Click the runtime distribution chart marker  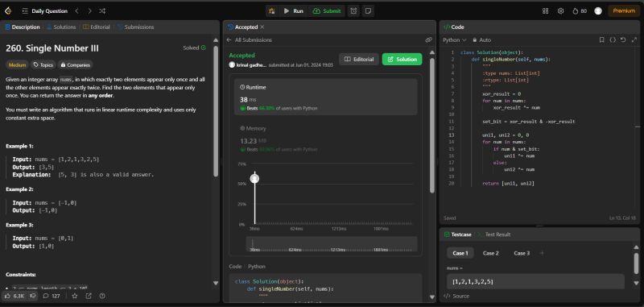pos(254,178)
